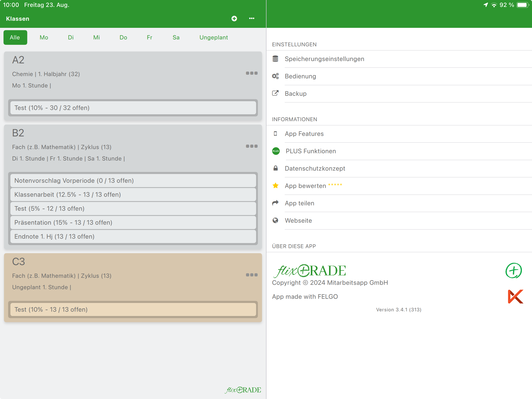Tap the App bewerten star icon
This screenshot has width=532, height=399.
275,186
